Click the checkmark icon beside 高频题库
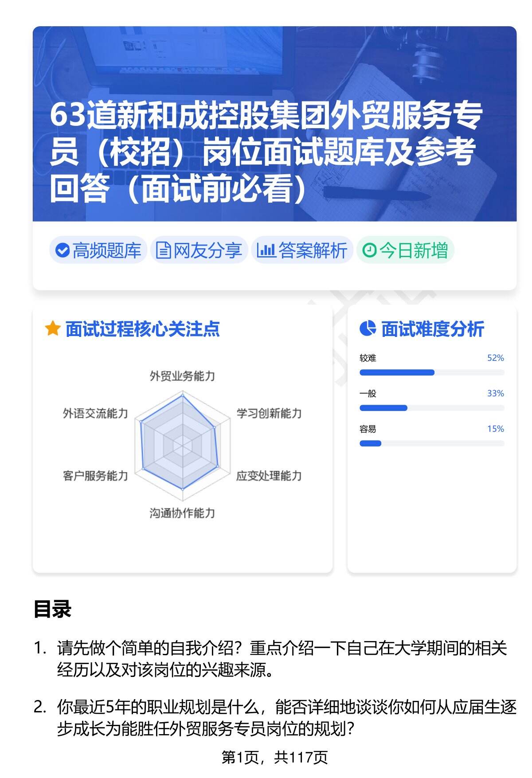This screenshot has width=532, height=778. [62, 250]
